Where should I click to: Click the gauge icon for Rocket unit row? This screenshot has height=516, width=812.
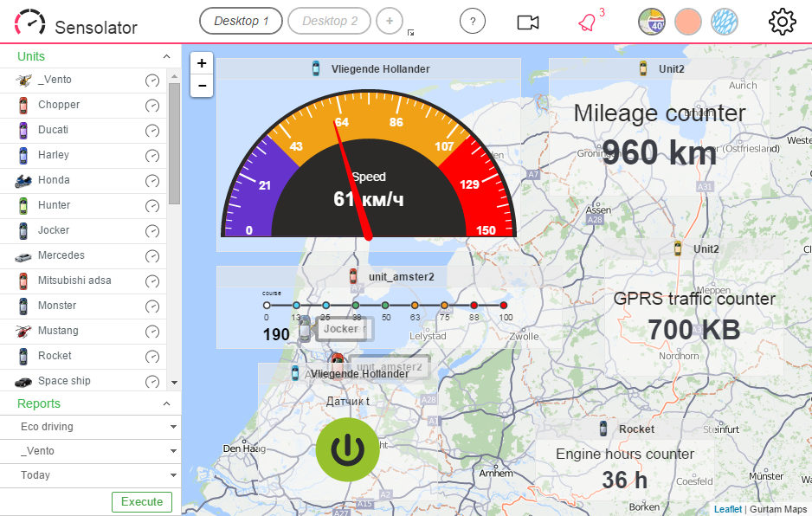[152, 357]
